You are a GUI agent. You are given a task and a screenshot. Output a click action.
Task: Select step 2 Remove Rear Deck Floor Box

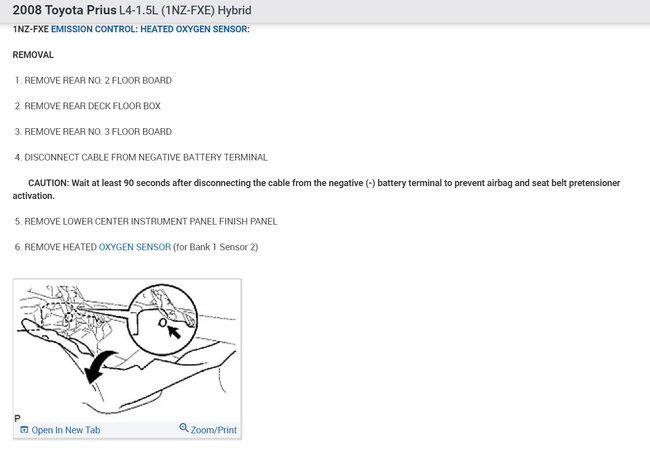[x=87, y=106]
